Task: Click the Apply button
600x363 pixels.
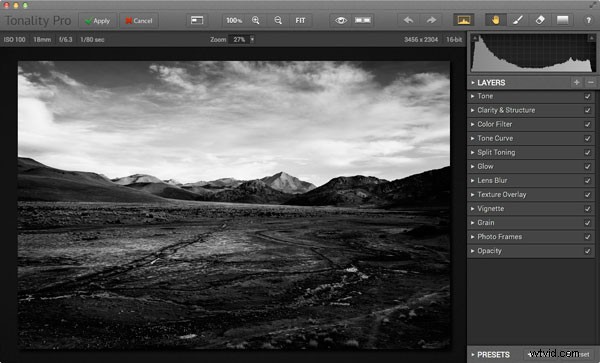Action: tap(98, 21)
